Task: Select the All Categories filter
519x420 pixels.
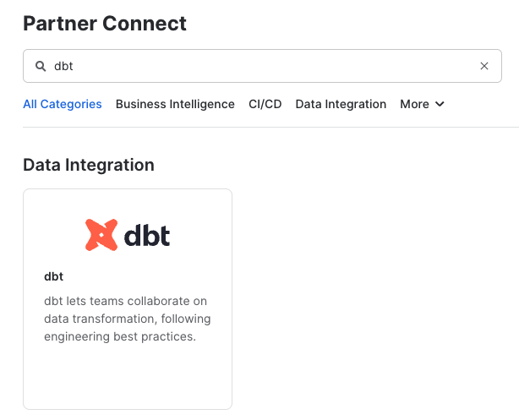Action: pos(63,104)
